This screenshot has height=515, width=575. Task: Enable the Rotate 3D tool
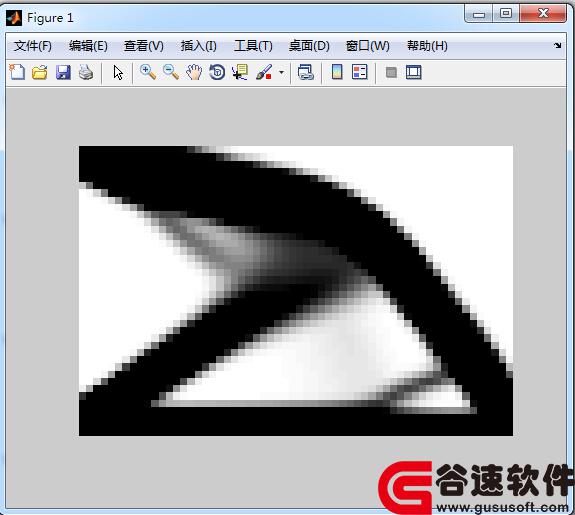pos(217,72)
